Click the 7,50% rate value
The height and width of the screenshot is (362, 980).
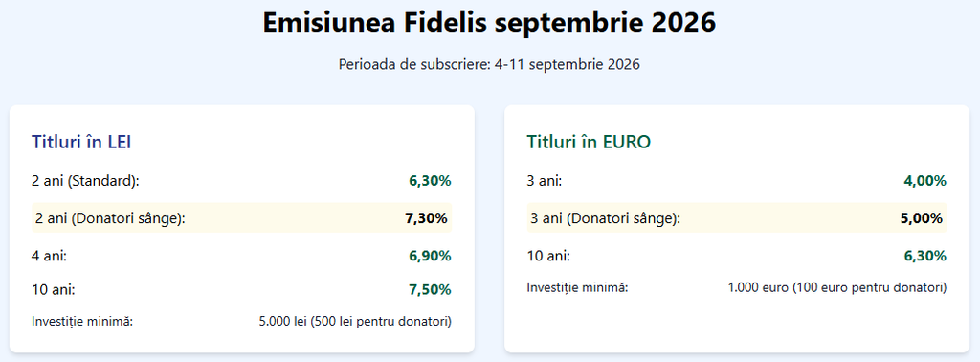(x=430, y=289)
